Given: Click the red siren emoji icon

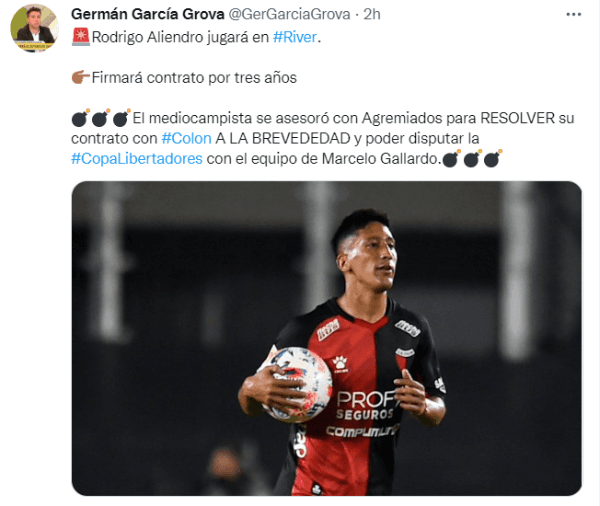Looking at the screenshot, I should (80, 37).
